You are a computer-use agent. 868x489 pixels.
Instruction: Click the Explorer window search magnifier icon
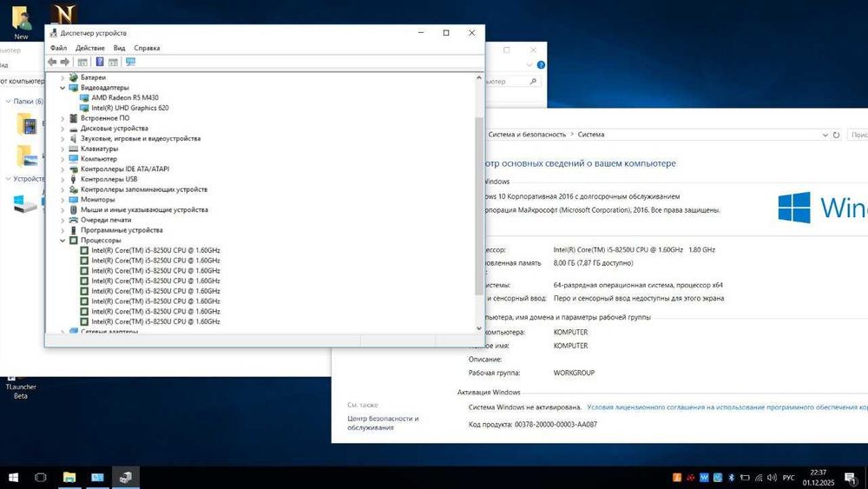click(533, 82)
